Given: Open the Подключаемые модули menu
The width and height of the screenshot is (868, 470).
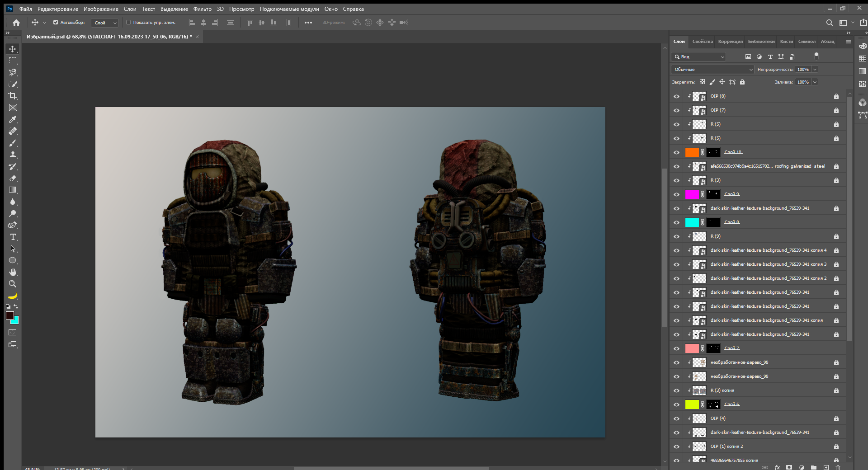Looking at the screenshot, I should [x=289, y=9].
